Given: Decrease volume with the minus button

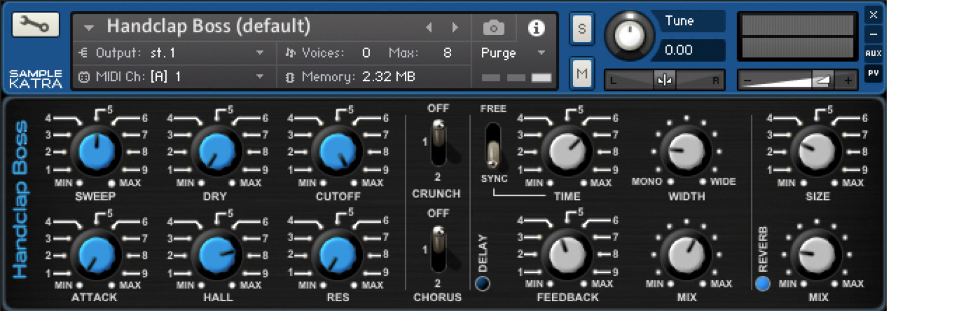Looking at the screenshot, I should click(748, 80).
